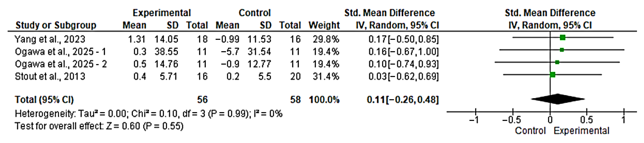Select the Heterogeneity statistics text line
This screenshot has width=644, height=143.
point(149,114)
